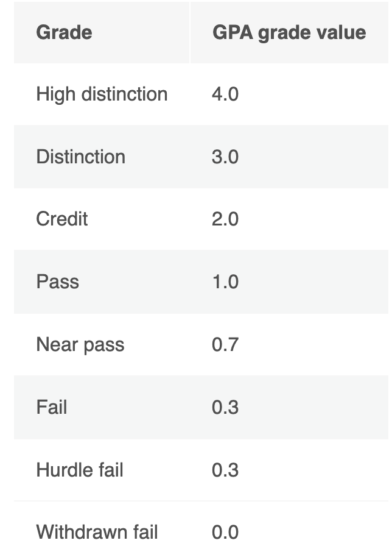The height and width of the screenshot is (557, 392).
Task: Select the Distinction grade cell
Action: pos(81,157)
